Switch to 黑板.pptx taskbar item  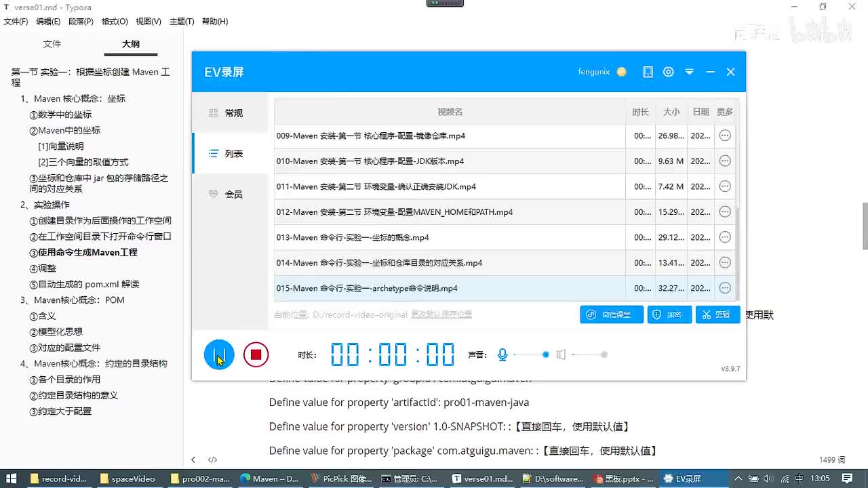click(x=623, y=479)
